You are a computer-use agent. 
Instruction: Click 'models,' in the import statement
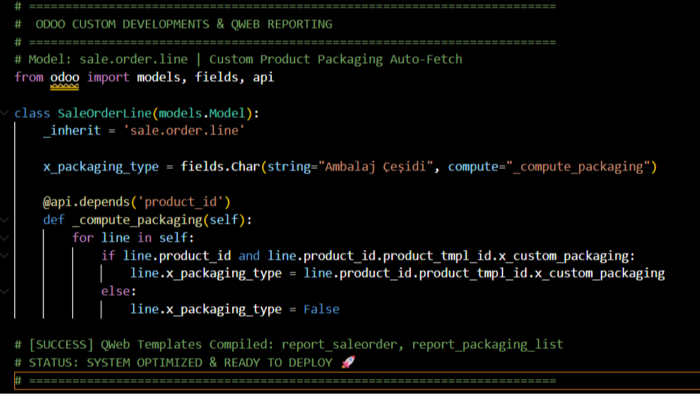coord(162,77)
